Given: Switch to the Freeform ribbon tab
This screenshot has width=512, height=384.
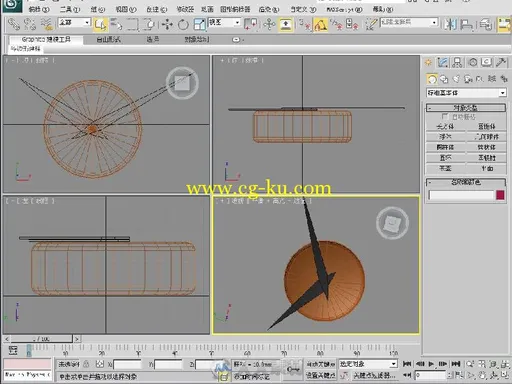Looking at the screenshot, I should [x=108, y=39].
